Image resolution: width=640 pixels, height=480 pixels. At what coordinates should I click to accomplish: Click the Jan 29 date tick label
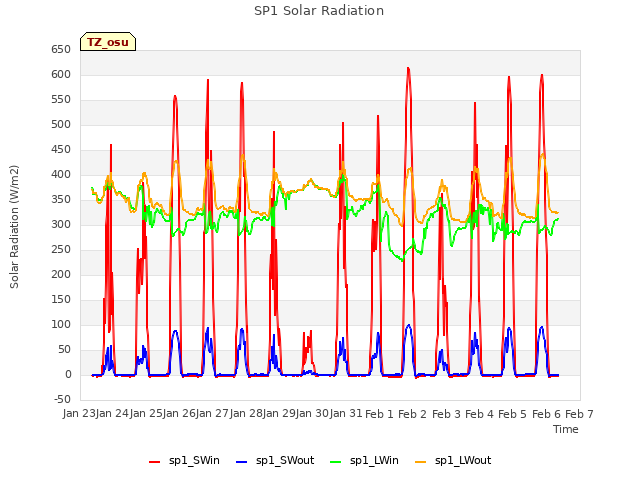279,414
